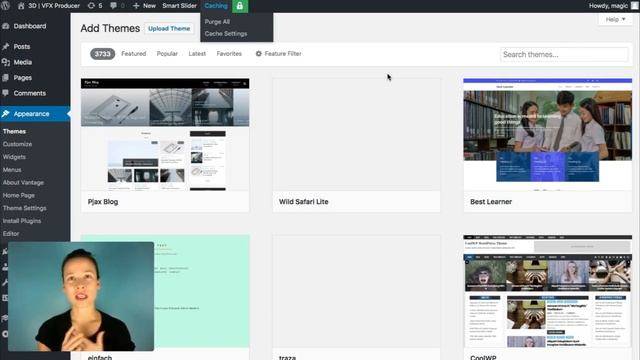Select Themes submenu item
Viewport: 640px width, 360px height.
pyautogui.click(x=14, y=131)
